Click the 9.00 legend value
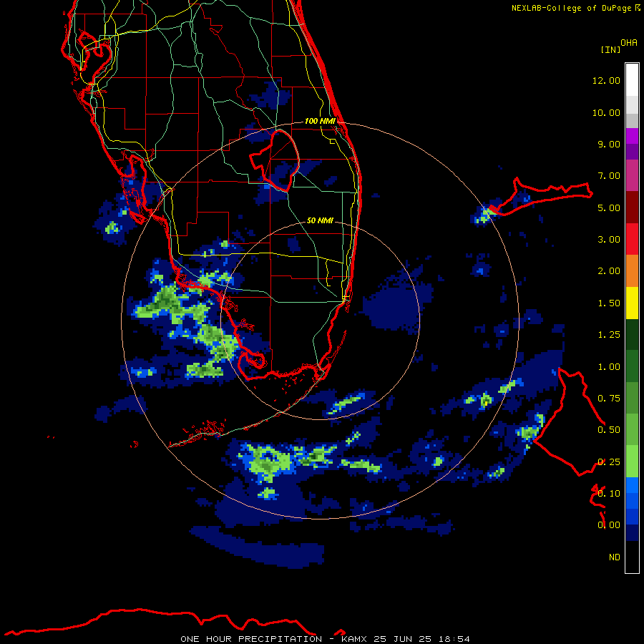 click(x=609, y=144)
